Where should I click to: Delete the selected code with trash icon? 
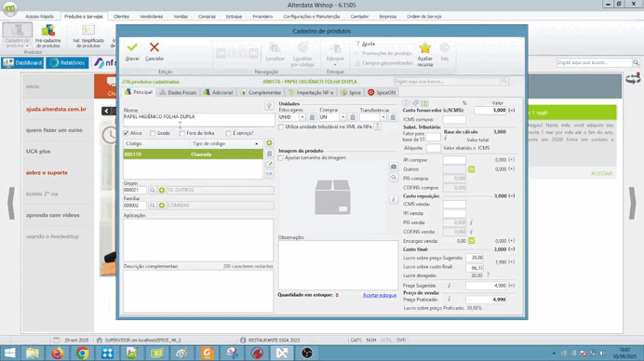269,154
